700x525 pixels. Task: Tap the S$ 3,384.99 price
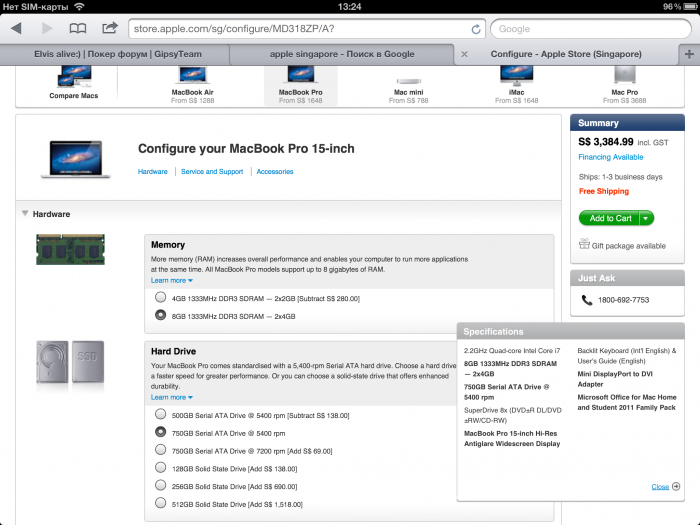tap(606, 142)
